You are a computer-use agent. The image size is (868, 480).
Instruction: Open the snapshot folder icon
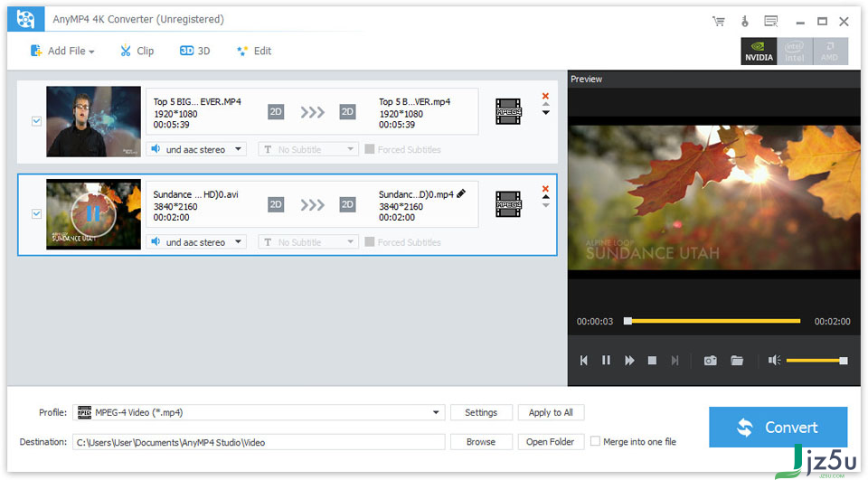[737, 361]
